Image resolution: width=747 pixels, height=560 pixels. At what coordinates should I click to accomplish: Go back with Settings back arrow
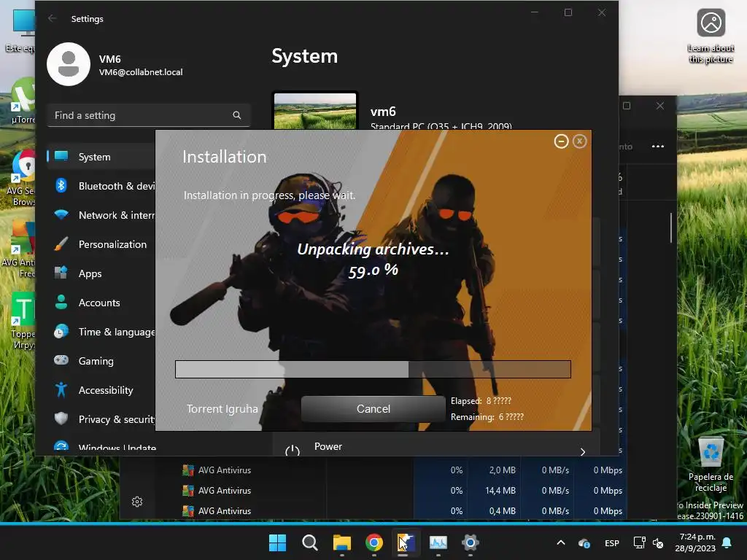(x=52, y=18)
